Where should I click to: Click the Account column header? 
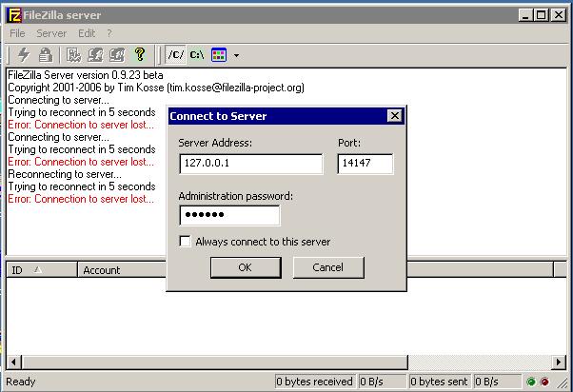point(122,270)
